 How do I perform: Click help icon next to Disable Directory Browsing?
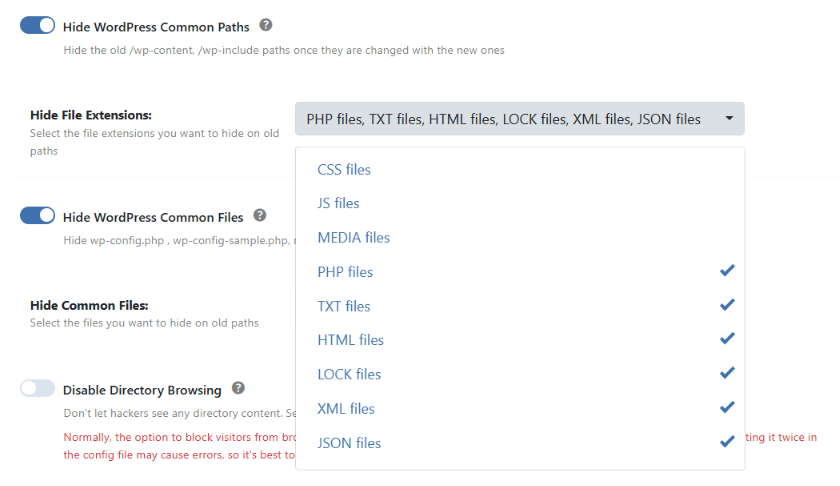click(x=238, y=388)
